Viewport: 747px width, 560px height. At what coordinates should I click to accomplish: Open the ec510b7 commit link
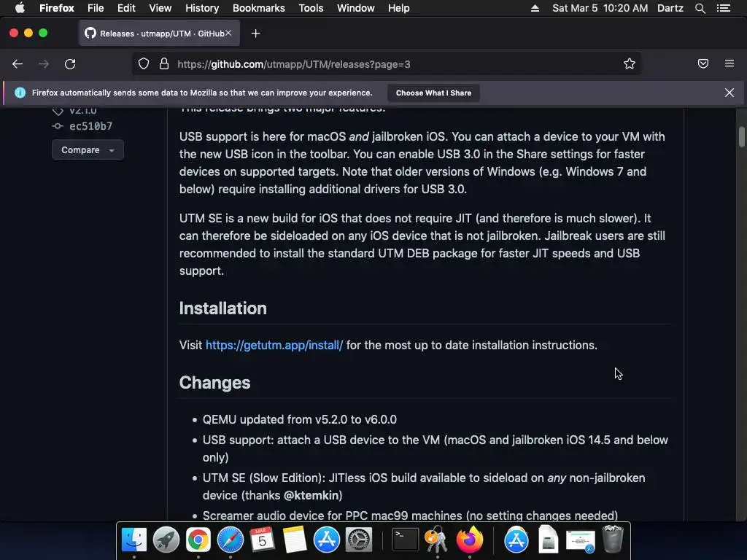(x=90, y=126)
